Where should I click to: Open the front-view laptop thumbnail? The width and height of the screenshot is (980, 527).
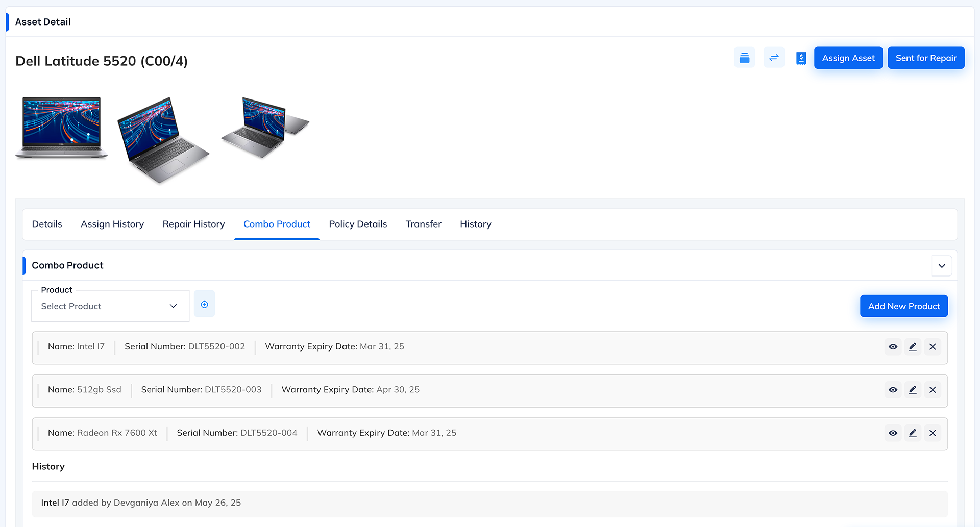pos(62,128)
